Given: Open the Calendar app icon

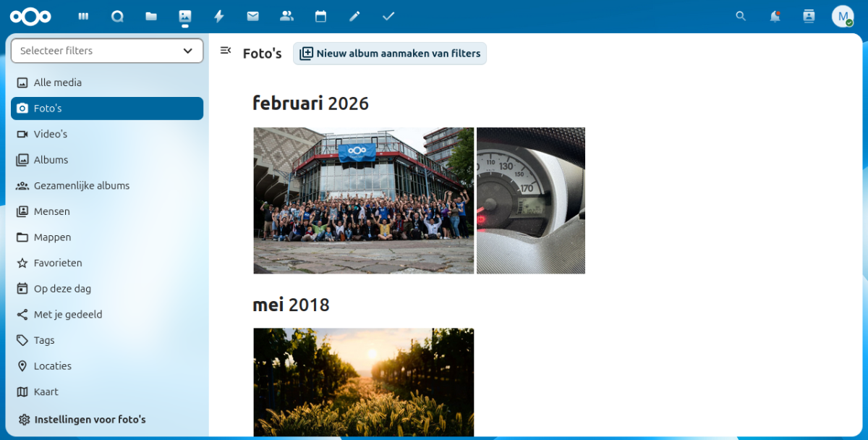Looking at the screenshot, I should click(320, 16).
